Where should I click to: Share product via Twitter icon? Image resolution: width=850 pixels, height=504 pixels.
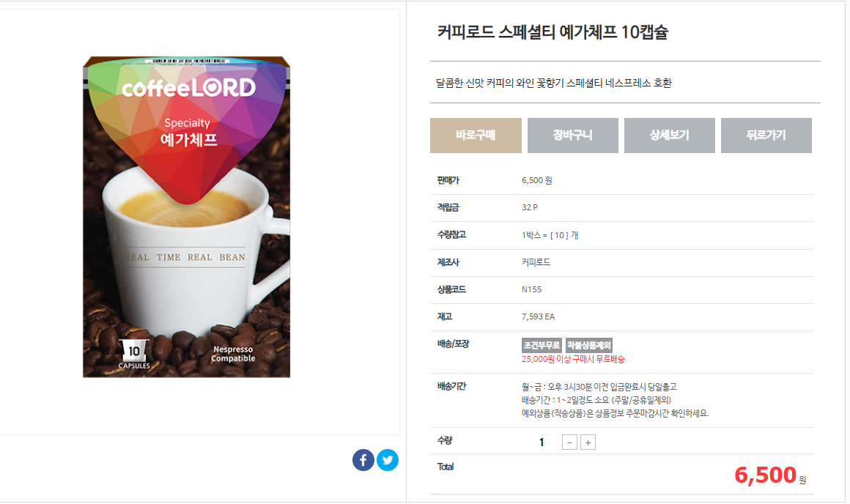point(388,460)
